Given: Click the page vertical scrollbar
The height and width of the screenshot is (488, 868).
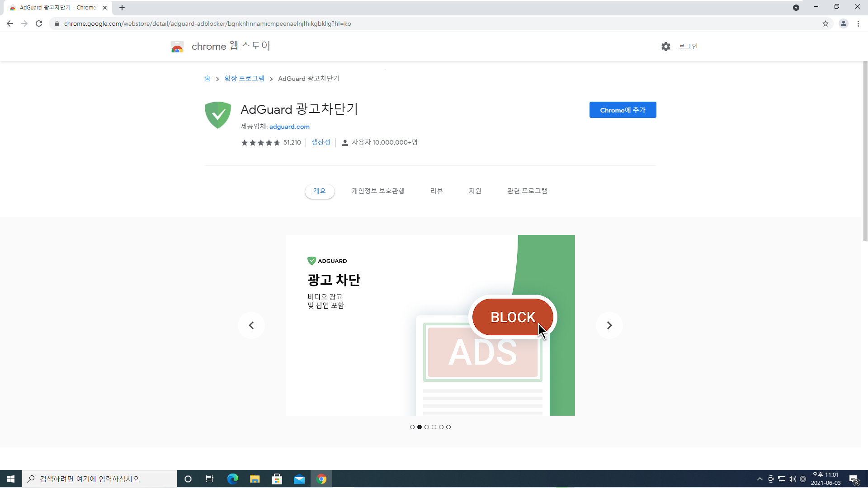Looking at the screenshot, I should click(x=865, y=151).
